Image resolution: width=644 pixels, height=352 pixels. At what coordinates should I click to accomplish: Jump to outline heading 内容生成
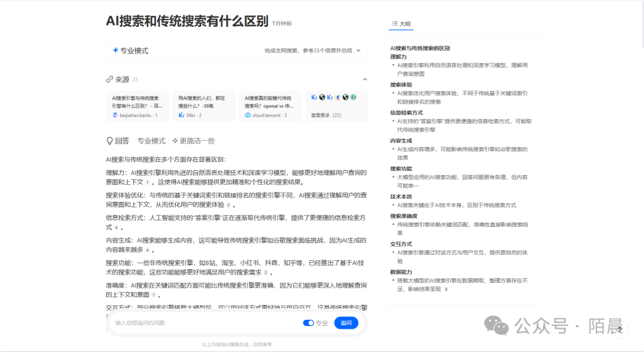pyautogui.click(x=401, y=141)
